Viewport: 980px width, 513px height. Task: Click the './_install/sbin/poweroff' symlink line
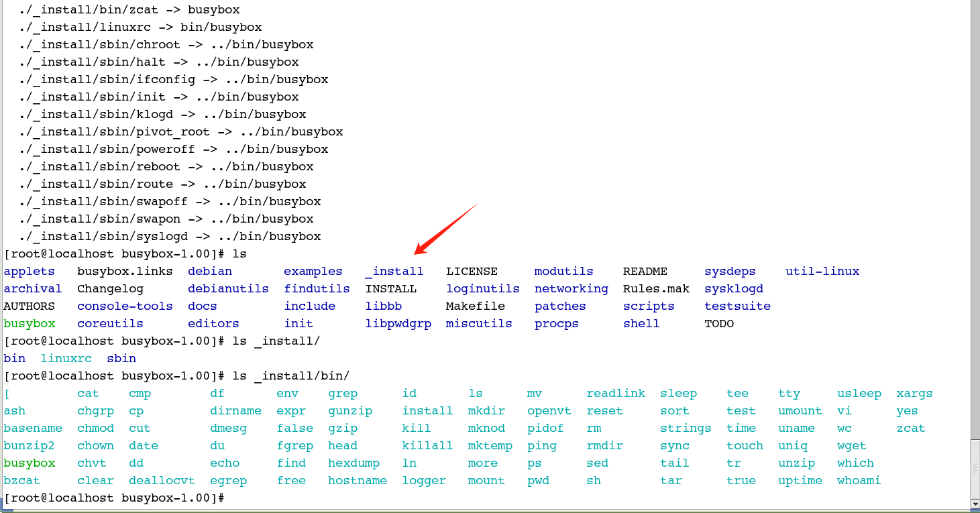tap(174, 150)
